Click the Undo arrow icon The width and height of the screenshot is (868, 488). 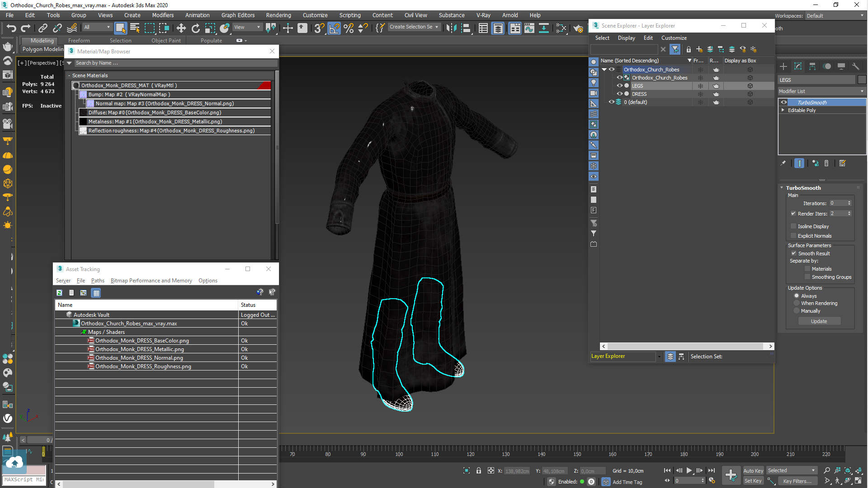(x=11, y=28)
